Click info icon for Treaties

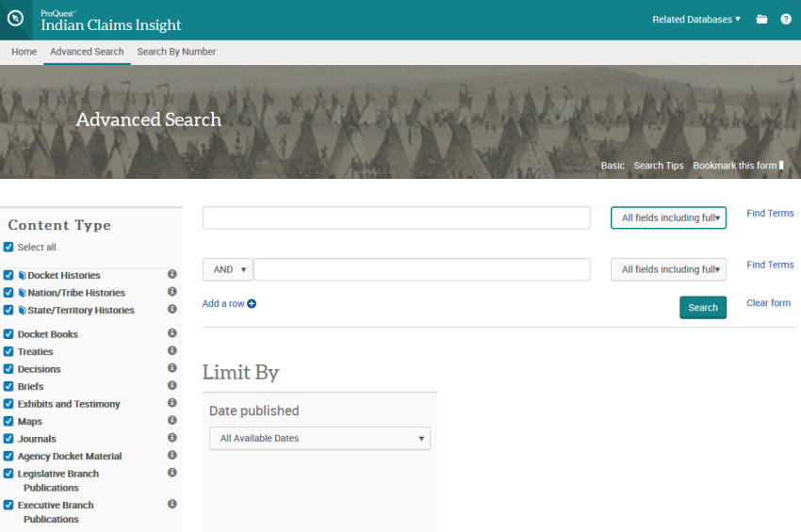pyautogui.click(x=172, y=350)
